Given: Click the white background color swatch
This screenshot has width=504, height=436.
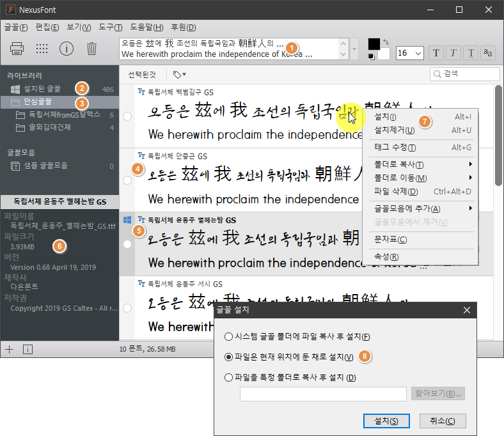Looking at the screenshot, I should click(x=384, y=54).
